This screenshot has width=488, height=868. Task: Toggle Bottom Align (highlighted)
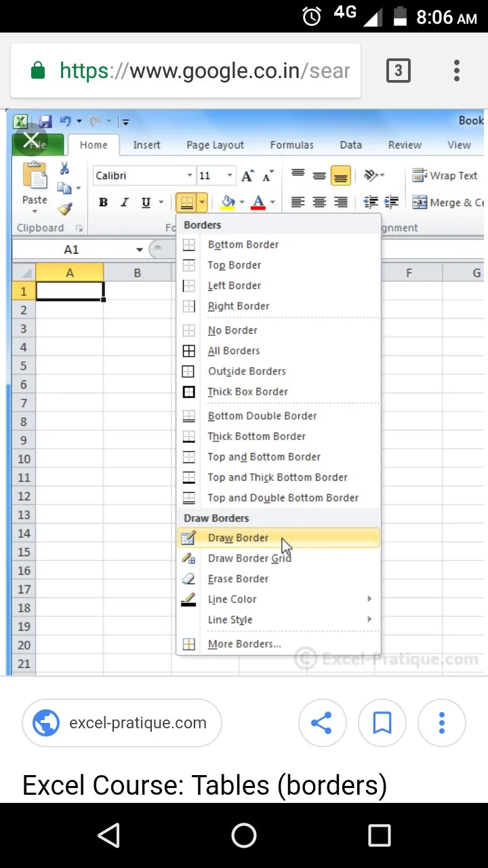pyautogui.click(x=341, y=176)
